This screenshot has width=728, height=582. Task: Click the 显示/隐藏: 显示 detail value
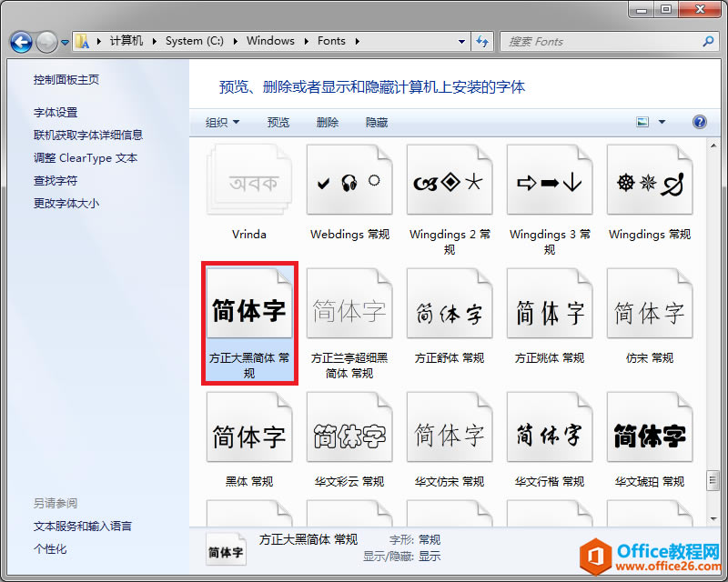coord(430,556)
